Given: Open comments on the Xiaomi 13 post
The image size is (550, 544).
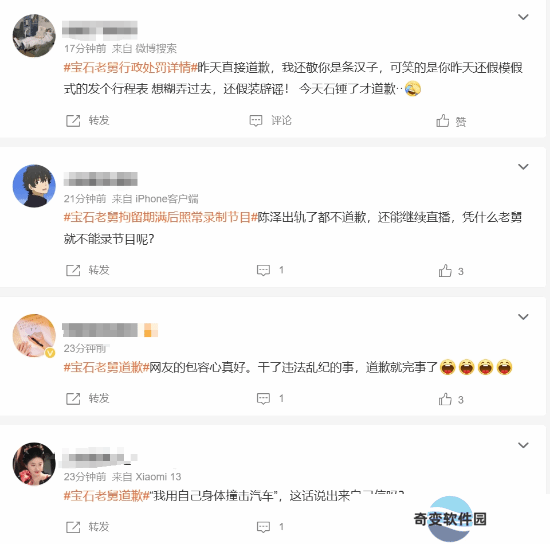Looking at the screenshot, I should tap(263, 527).
